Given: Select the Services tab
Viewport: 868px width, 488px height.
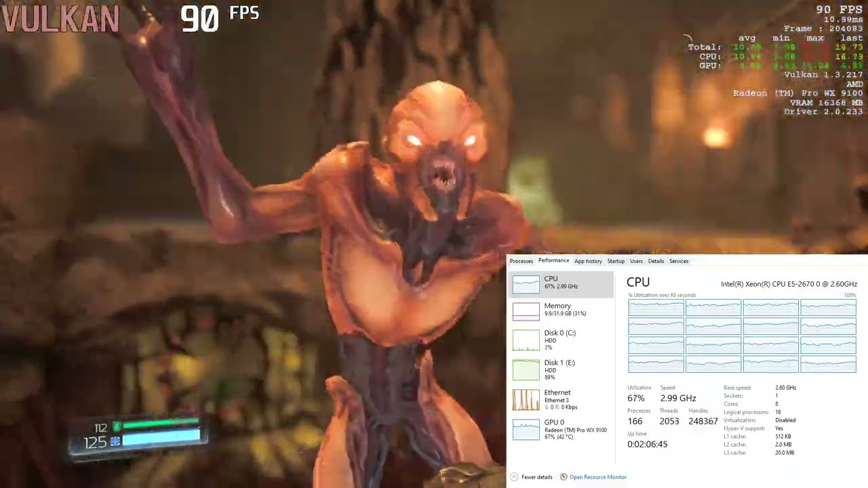Looking at the screenshot, I should click(x=679, y=261).
